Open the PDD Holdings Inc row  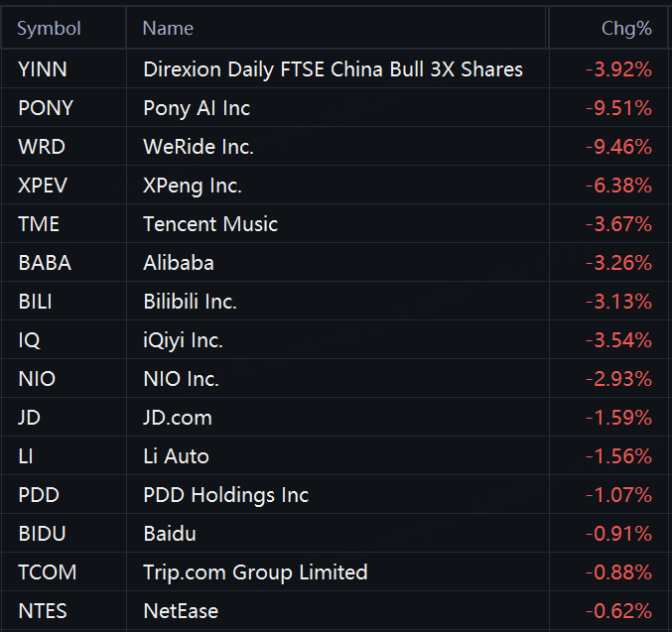(226, 495)
